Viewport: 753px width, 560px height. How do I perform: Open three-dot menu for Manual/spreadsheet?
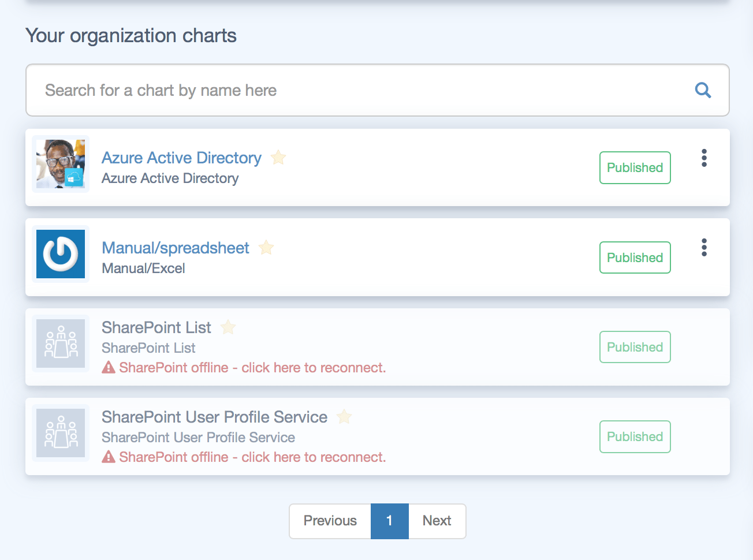click(704, 248)
